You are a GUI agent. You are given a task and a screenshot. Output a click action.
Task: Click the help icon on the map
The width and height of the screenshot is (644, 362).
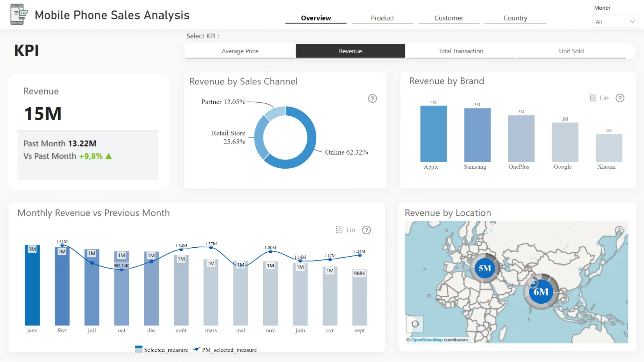(619, 230)
